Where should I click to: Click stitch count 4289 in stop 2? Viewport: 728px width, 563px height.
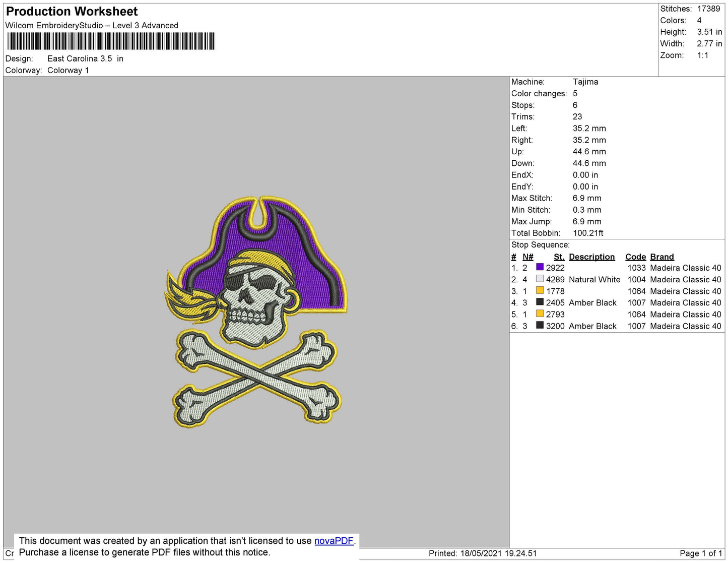coord(555,279)
